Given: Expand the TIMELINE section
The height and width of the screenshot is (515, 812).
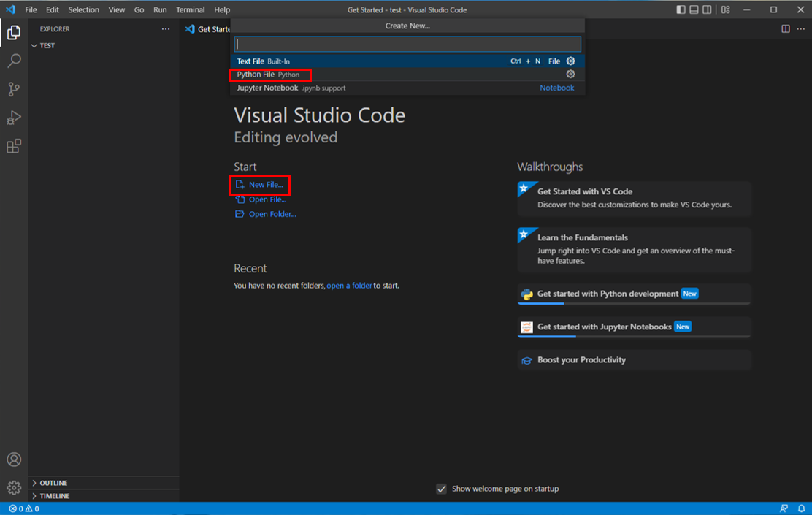Looking at the screenshot, I should [x=56, y=495].
